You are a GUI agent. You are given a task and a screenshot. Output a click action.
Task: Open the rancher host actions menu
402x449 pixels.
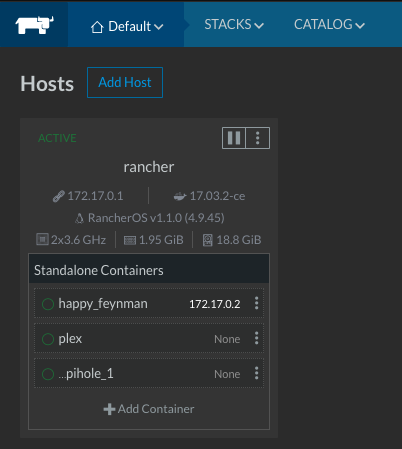(x=258, y=138)
